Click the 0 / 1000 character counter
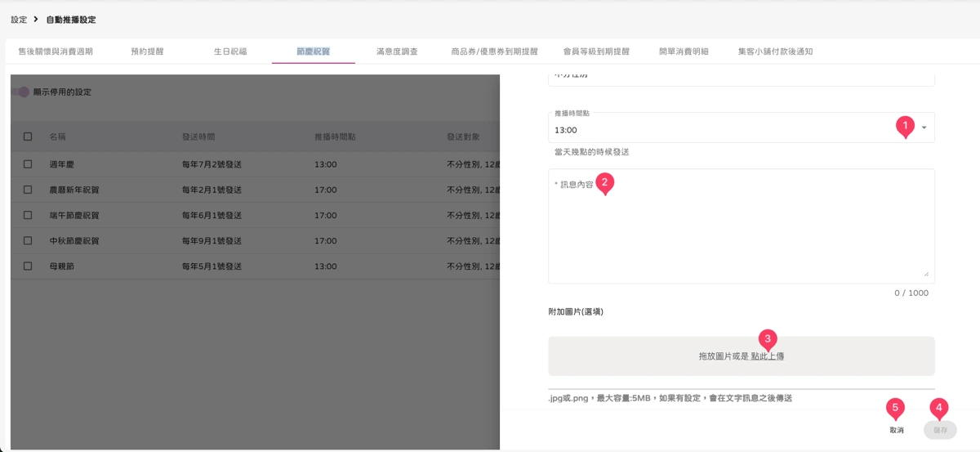 pyautogui.click(x=911, y=293)
